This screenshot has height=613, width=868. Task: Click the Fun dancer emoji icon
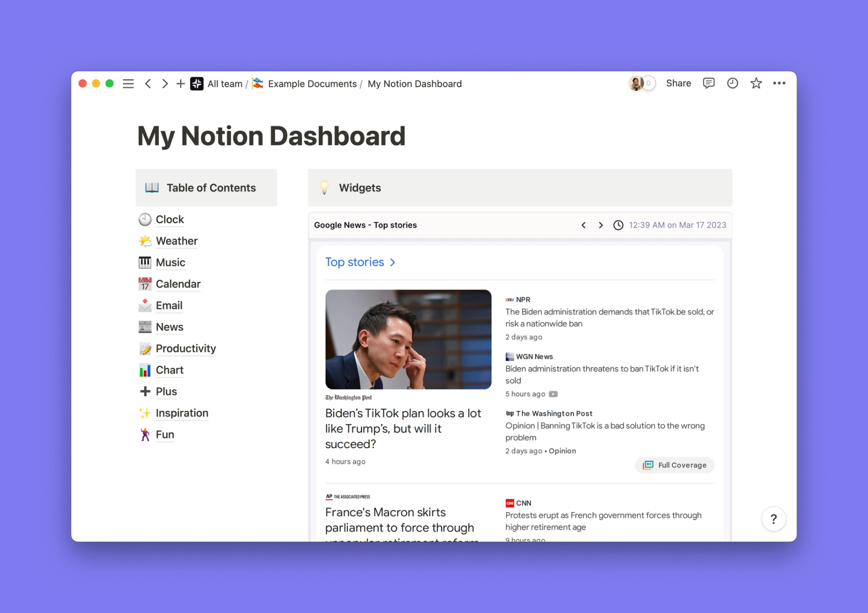pyautogui.click(x=145, y=434)
